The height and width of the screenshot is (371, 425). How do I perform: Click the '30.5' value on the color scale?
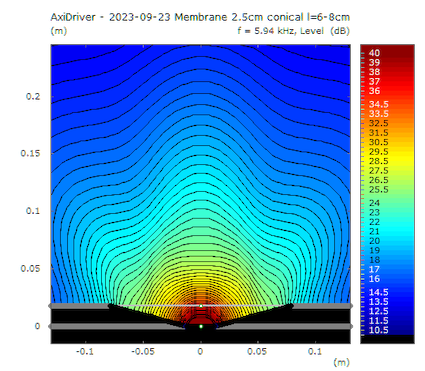click(378, 142)
